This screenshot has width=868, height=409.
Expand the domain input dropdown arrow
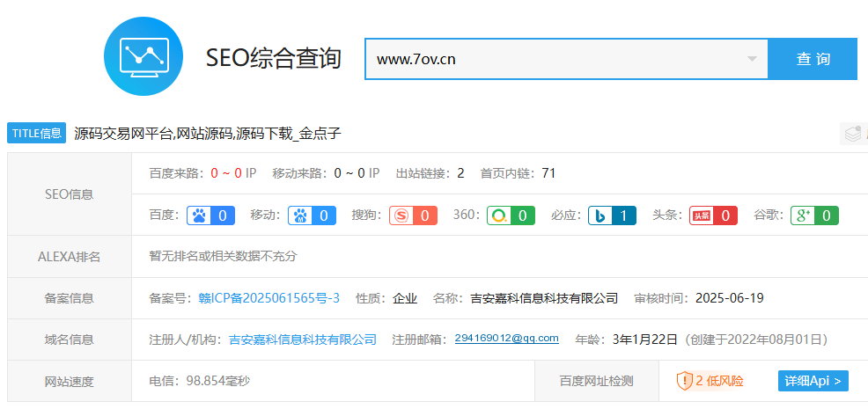click(x=752, y=59)
